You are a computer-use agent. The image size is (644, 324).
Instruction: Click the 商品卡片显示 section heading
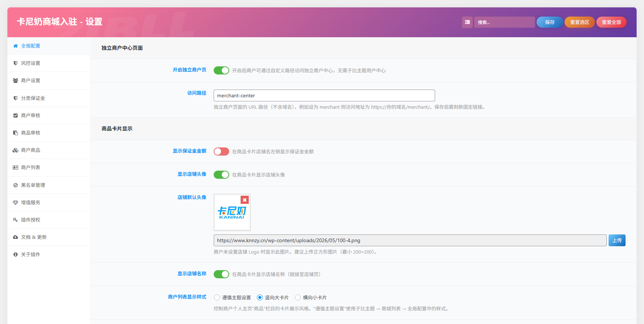[x=117, y=129]
